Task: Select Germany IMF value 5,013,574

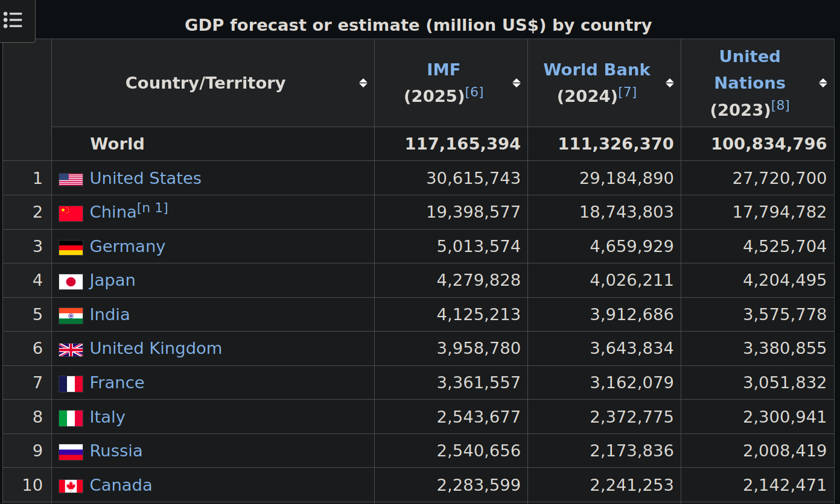Action: (x=479, y=247)
